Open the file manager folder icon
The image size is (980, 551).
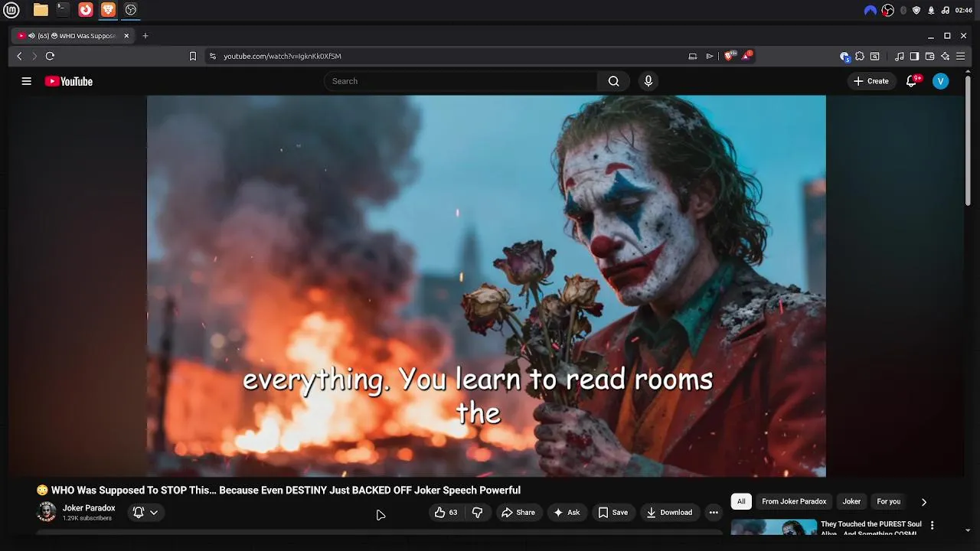pyautogui.click(x=41, y=10)
